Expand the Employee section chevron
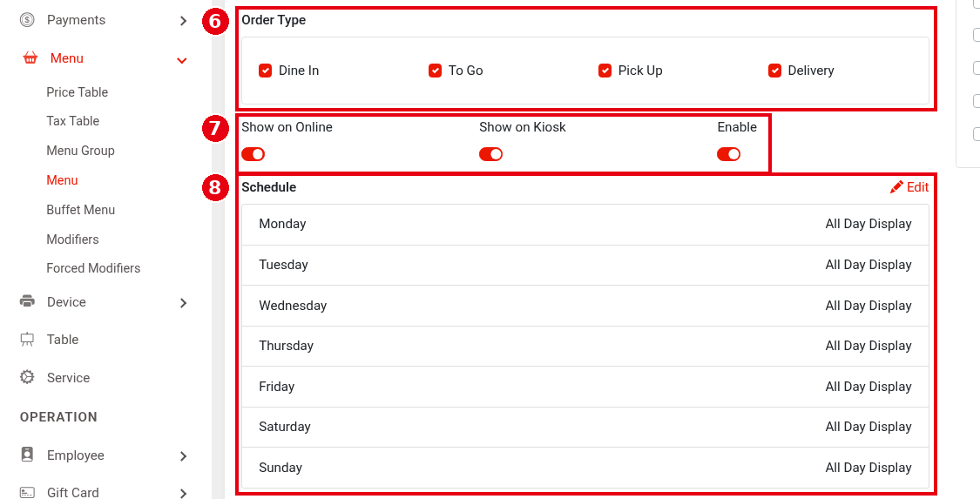The height and width of the screenshot is (499, 980). 183,456
